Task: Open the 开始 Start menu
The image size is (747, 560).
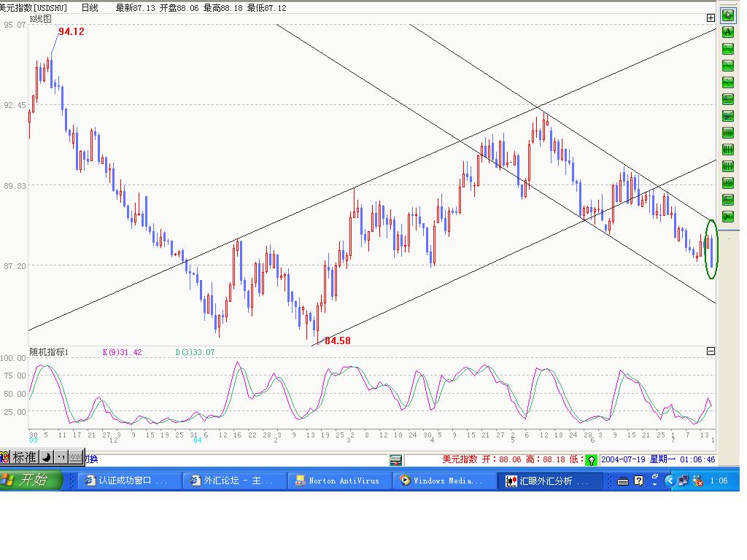Action: (31, 481)
